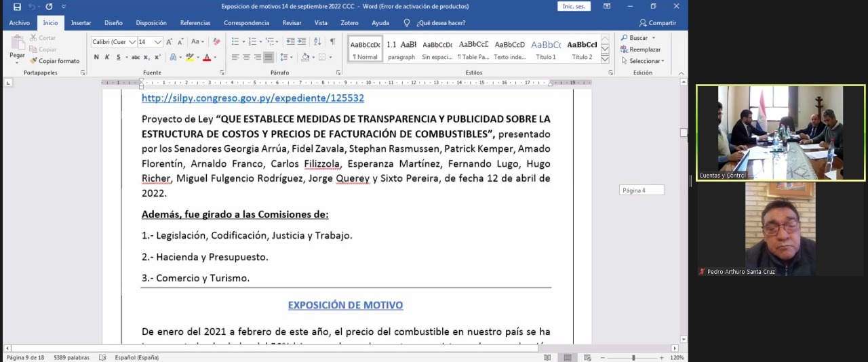868x362 pixels.
Task: Click the shading paint bucket icon
Action: (x=305, y=58)
